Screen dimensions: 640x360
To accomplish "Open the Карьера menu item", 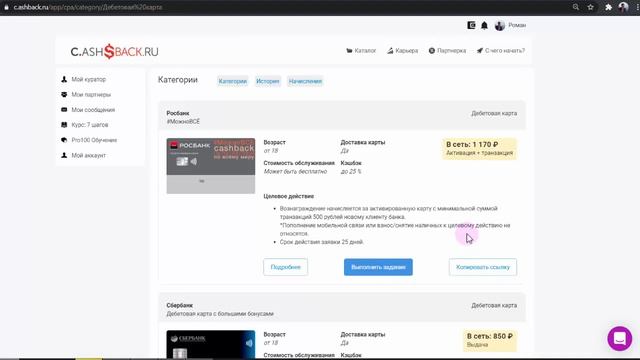I will [x=402, y=51].
